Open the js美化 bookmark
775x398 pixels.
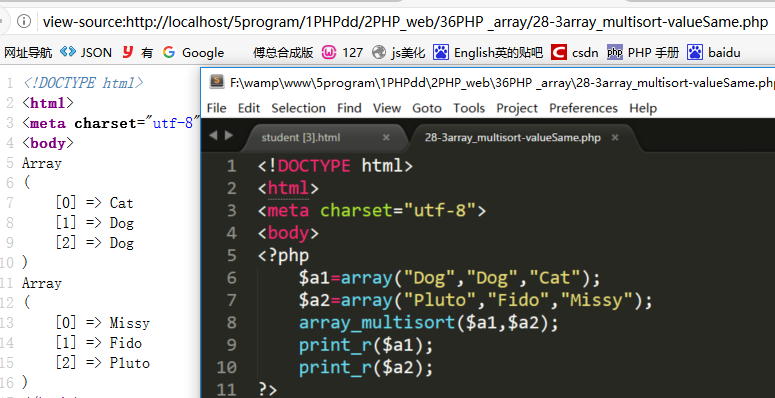click(x=398, y=52)
